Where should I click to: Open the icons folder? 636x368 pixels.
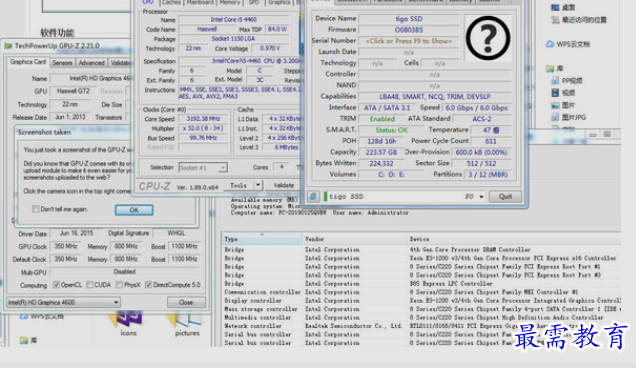coord(127,323)
